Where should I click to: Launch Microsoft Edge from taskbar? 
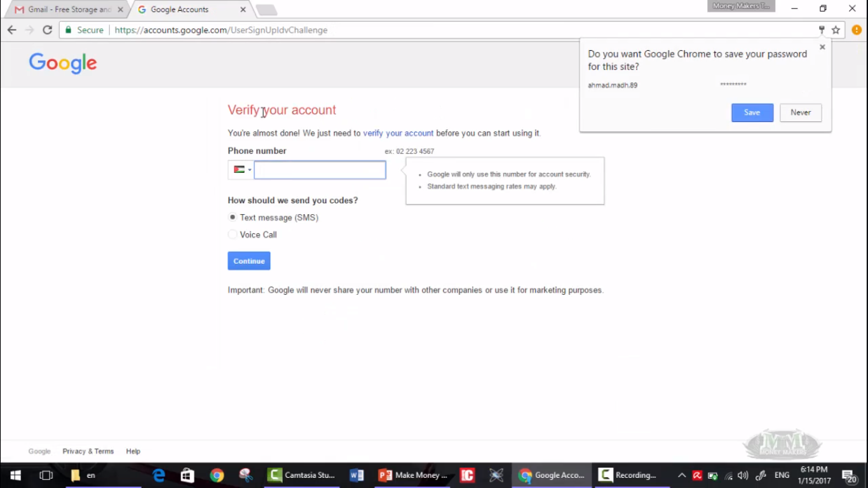[x=159, y=475]
